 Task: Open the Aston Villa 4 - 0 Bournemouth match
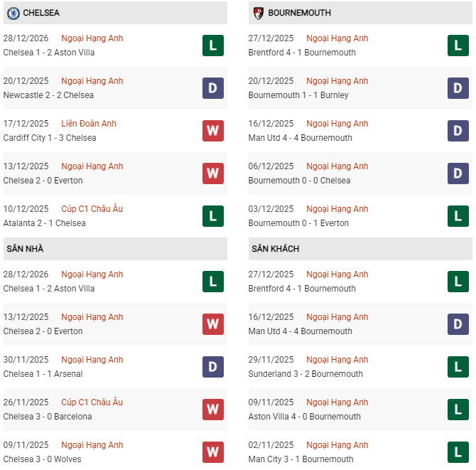pos(304,417)
